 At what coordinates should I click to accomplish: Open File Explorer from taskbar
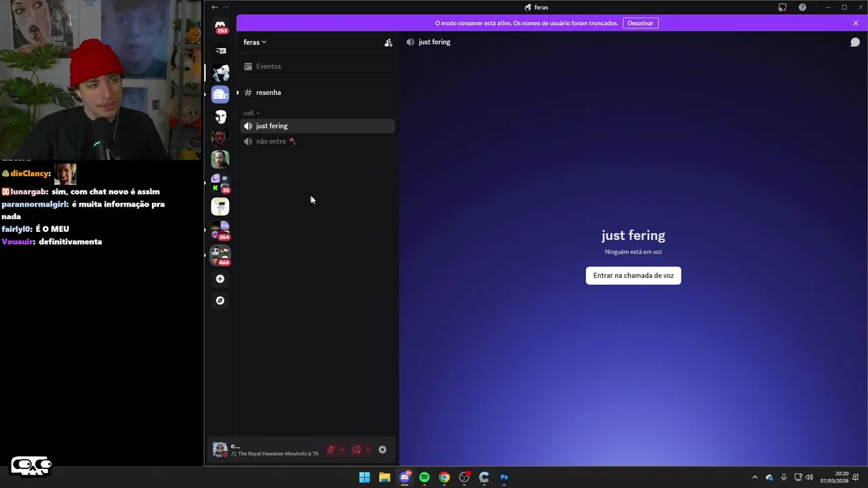coord(384,477)
